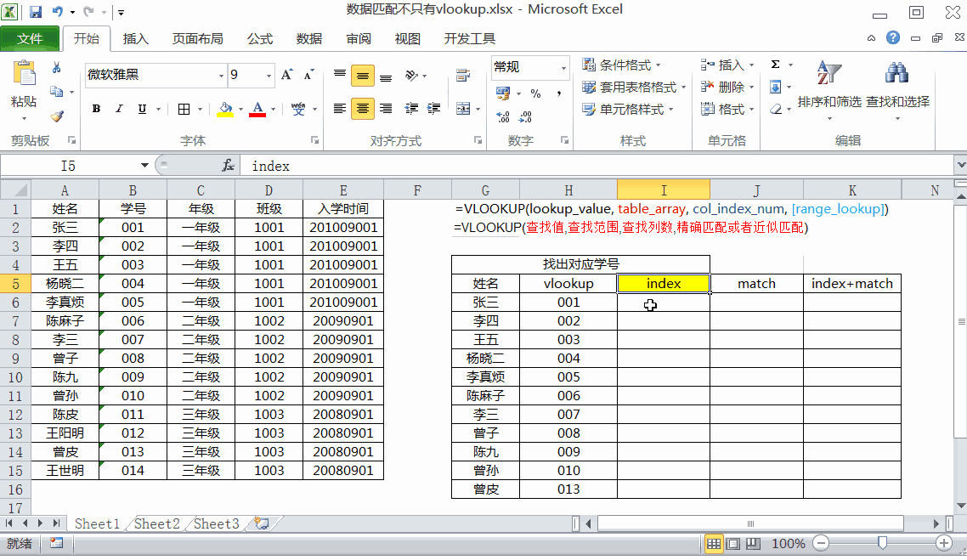967x560 pixels.
Task: Open the 公式 ribbon tab
Action: pyautogui.click(x=260, y=39)
